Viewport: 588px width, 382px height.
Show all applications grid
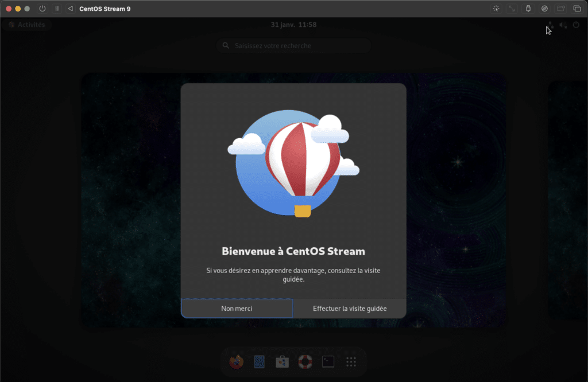[x=351, y=362]
